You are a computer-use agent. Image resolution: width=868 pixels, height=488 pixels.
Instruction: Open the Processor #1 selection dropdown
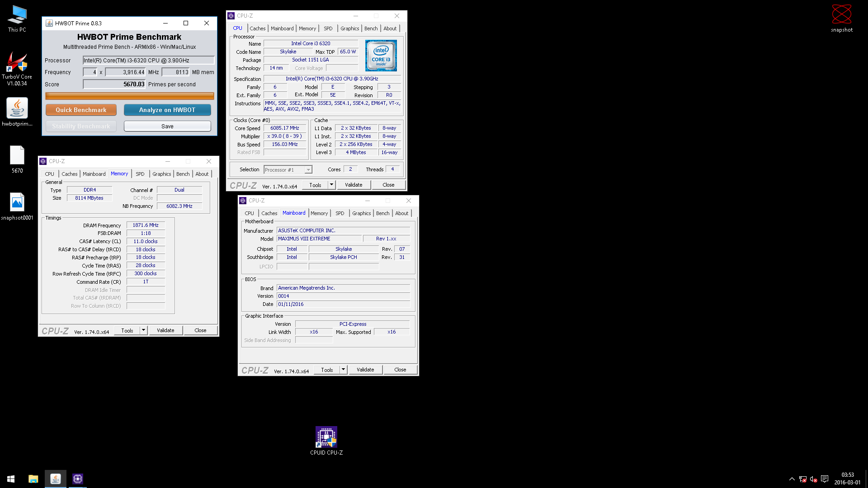point(288,170)
